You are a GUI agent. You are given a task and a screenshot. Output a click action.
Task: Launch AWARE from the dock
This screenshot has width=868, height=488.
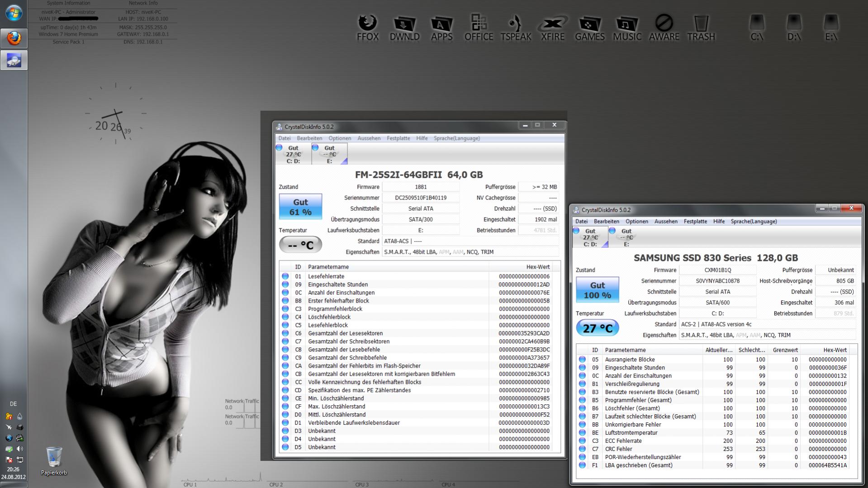(664, 28)
